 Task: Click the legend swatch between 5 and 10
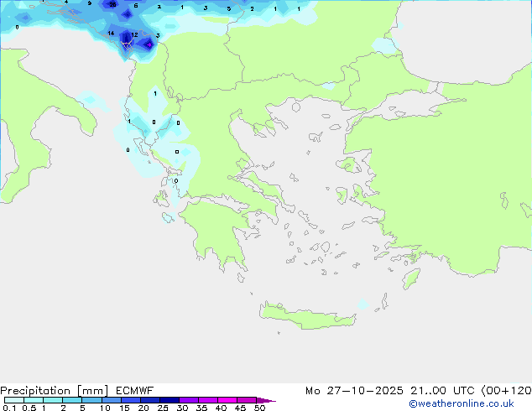(x=91, y=400)
